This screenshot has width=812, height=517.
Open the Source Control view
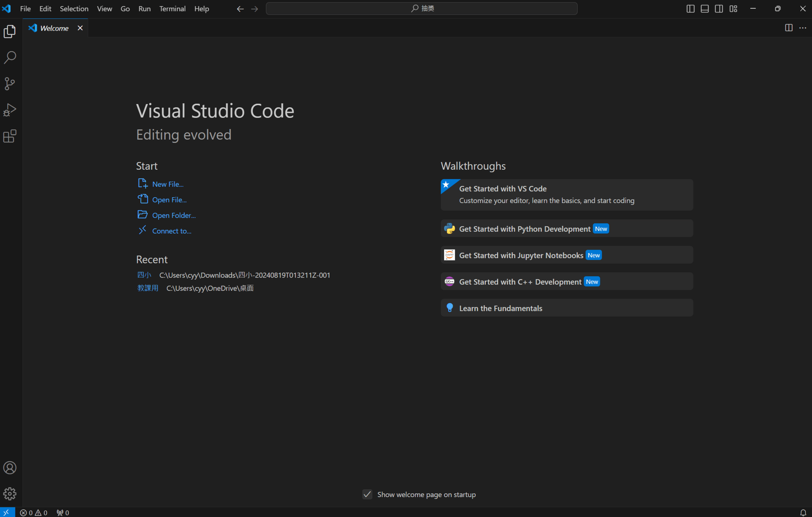coord(10,83)
